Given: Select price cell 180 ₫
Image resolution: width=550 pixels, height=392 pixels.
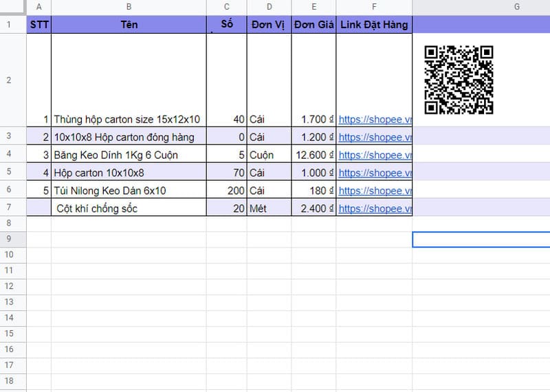Looking at the screenshot, I should coord(313,190).
